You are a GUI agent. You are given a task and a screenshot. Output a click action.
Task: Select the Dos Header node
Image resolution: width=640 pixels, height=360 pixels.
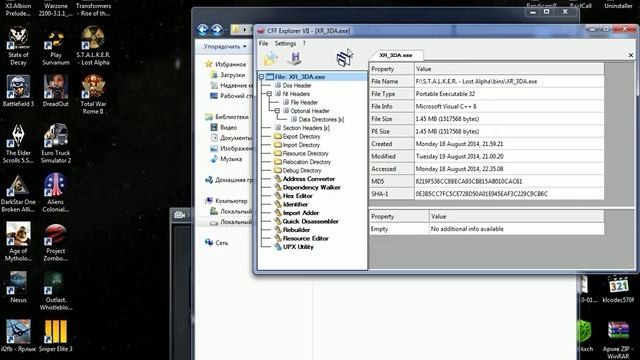[297, 85]
